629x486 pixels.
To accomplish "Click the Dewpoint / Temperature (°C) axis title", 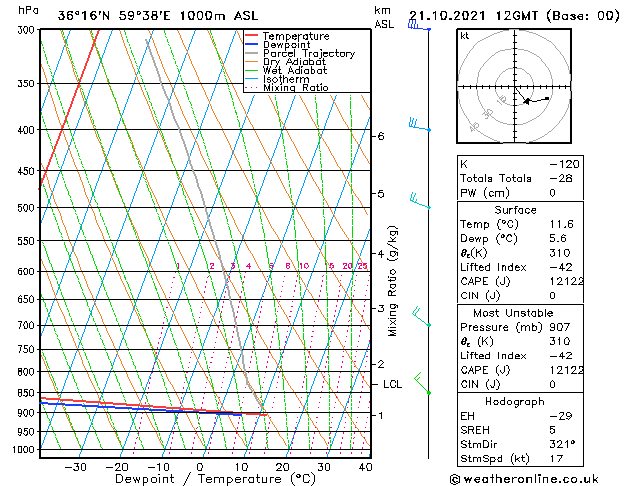I will pyautogui.click(x=215, y=479).
